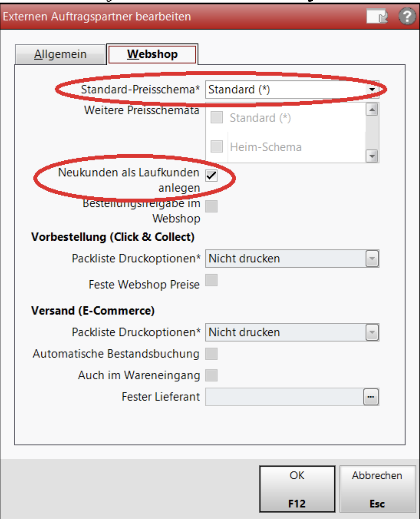Screen dimensions: 420x519
Task: Enable Feste Webshop Preise checkbox
Action: pyautogui.click(x=211, y=280)
